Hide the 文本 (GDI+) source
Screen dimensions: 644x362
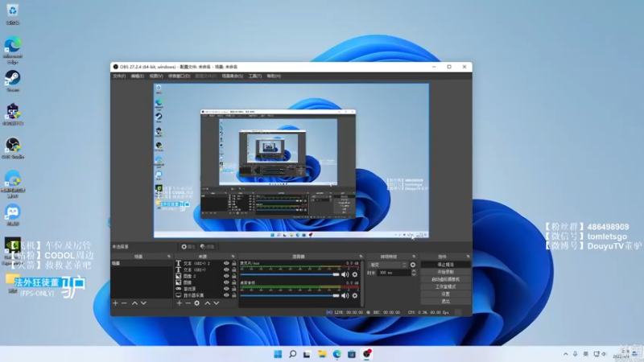[x=226, y=269]
